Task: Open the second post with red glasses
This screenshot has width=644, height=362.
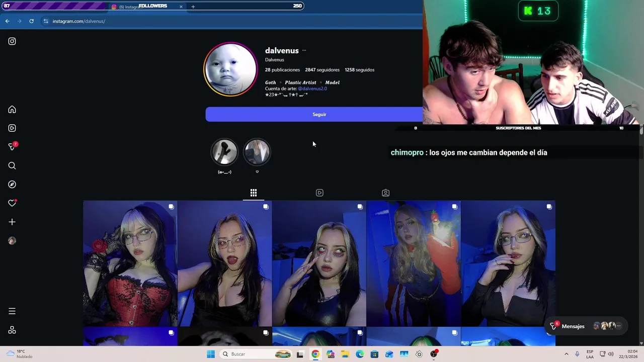Action: point(224,263)
